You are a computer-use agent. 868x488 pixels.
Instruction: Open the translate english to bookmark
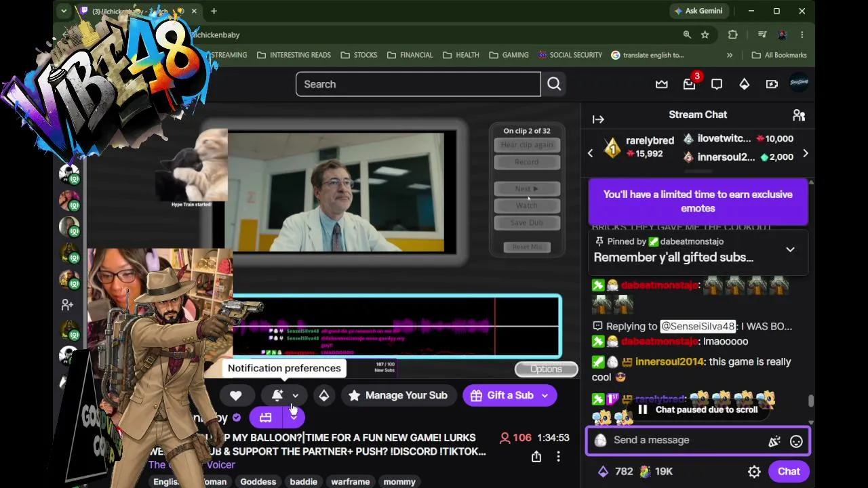pyautogui.click(x=648, y=55)
